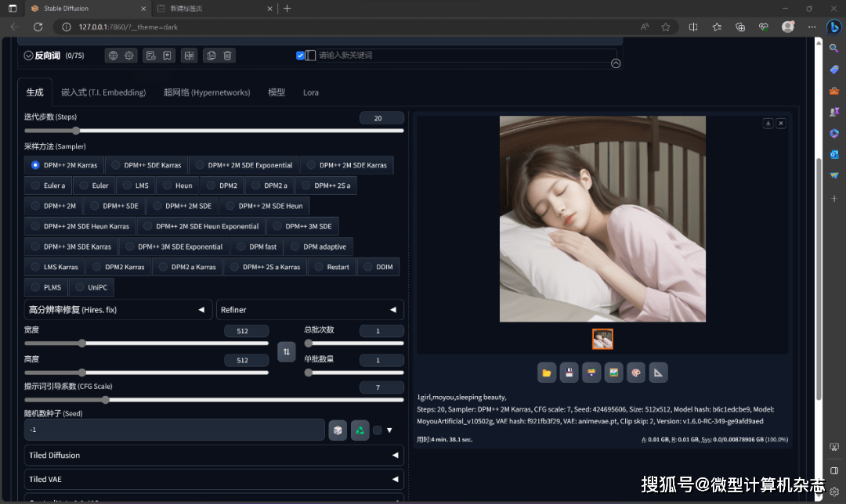
Task: Click the Seed input field
Action: point(174,430)
